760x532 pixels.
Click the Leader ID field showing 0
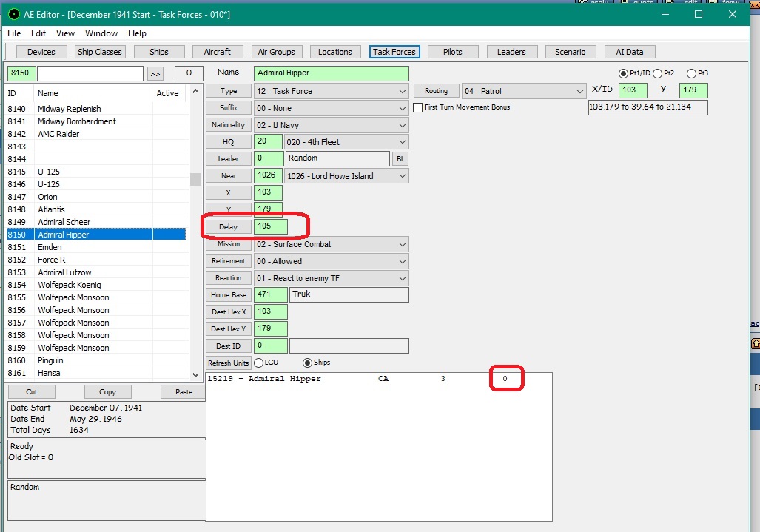(269, 158)
